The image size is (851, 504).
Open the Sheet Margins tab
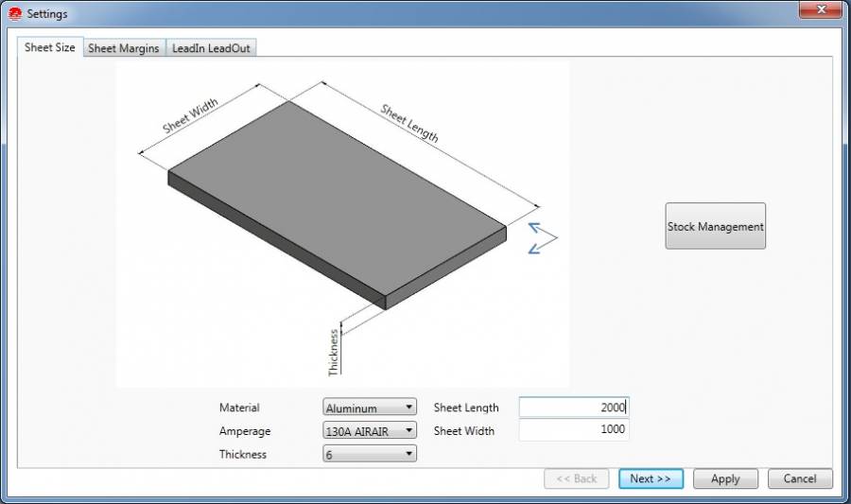(124, 48)
